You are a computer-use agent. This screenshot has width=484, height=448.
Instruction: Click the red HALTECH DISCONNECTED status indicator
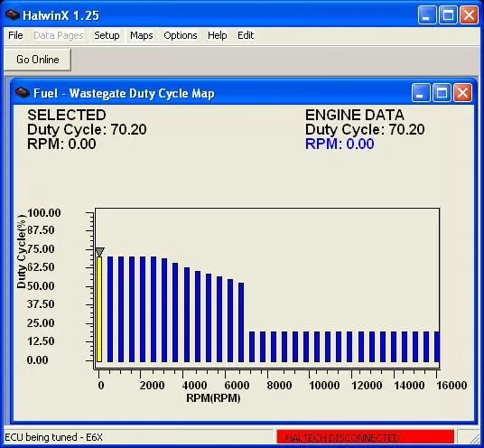[366, 437]
